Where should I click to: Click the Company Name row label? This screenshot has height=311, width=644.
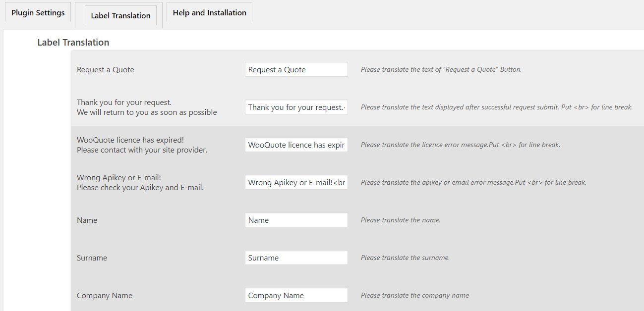pyautogui.click(x=105, y=296)
